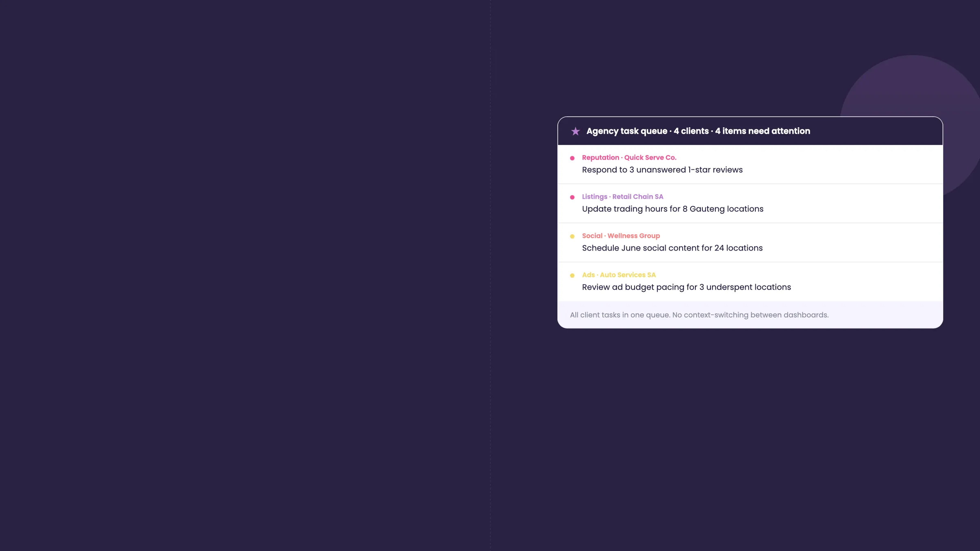Click the 'Reputation · Quick Serve Co.' label

coord(629,158)
